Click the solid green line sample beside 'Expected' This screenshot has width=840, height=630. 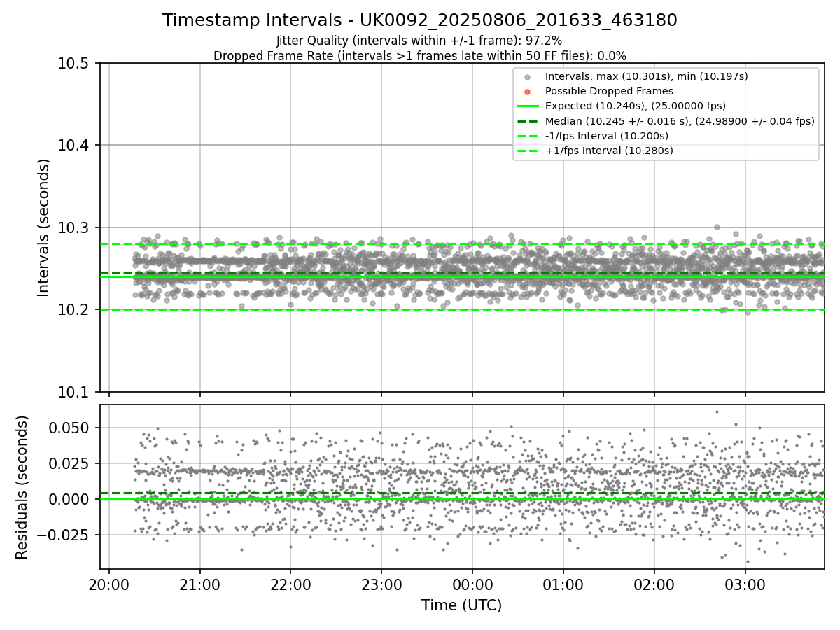528,106
